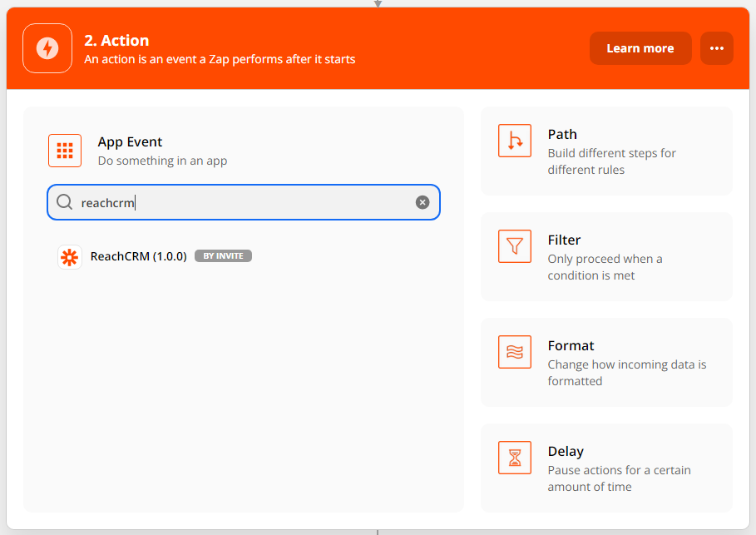The width and height of the screenshot is (756, 535).
Task: Click the BY INVITE badge
Action: pos(223,256)
